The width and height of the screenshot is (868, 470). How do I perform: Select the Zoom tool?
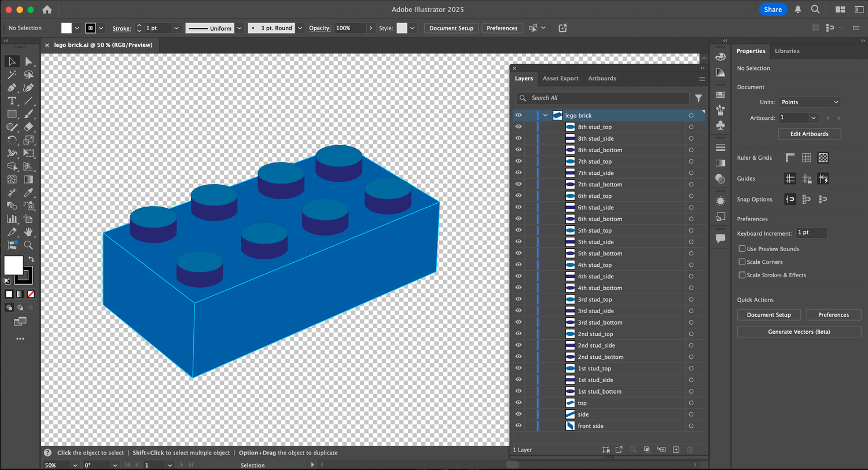pos(28,245)
